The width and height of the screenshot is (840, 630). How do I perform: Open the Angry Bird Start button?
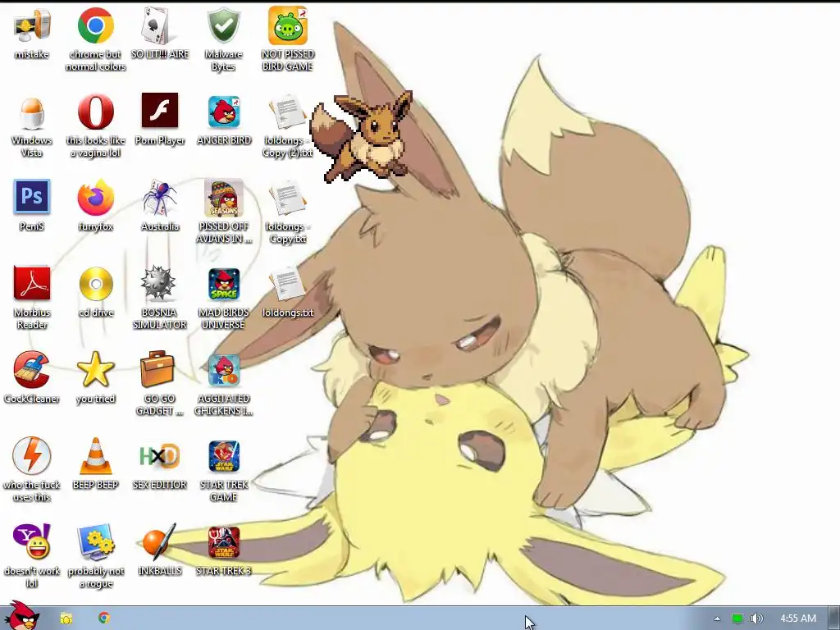pos(21,616)
